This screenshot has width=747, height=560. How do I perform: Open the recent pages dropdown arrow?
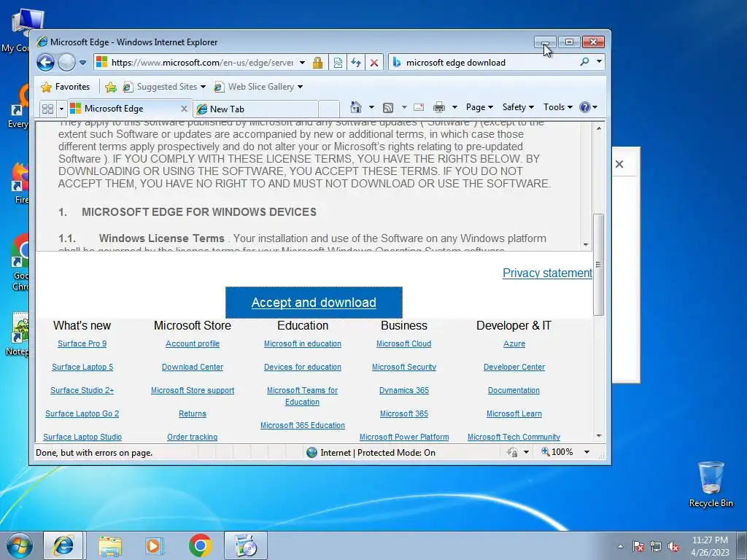click(x=82, y=63)
